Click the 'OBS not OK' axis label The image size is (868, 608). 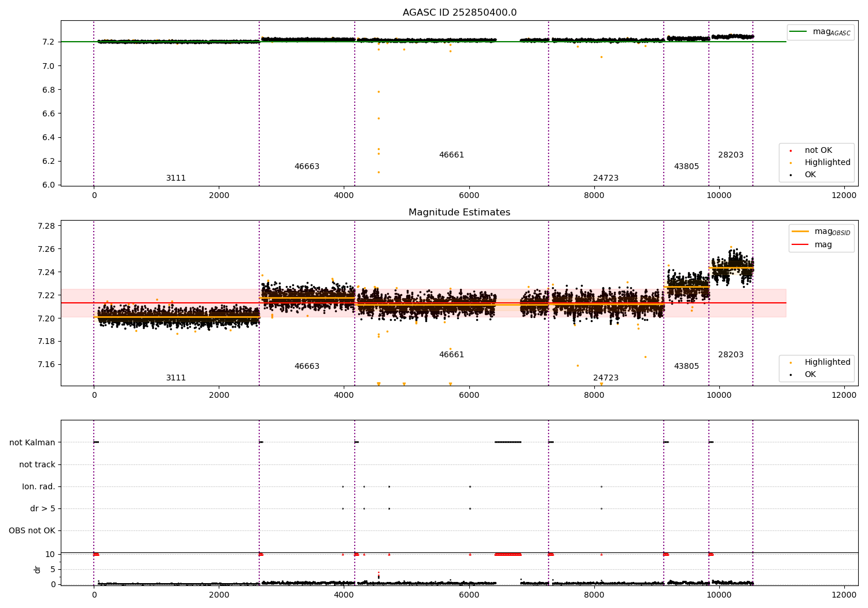[x=32, y=530]
